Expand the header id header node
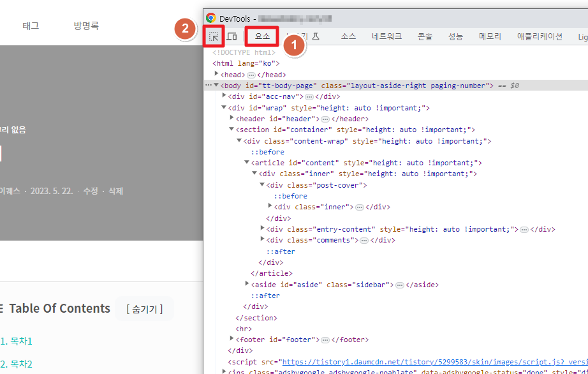588x374 pixels. [x=232, y=118]
